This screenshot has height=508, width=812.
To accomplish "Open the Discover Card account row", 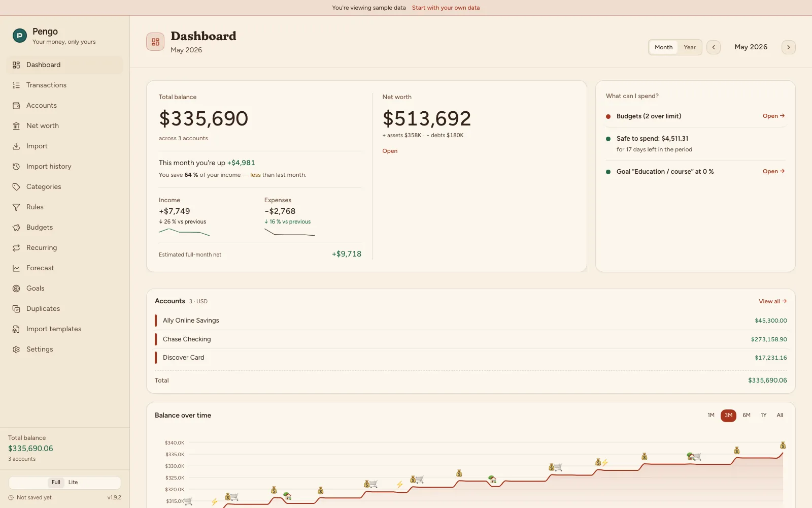I will coord(470,358).
